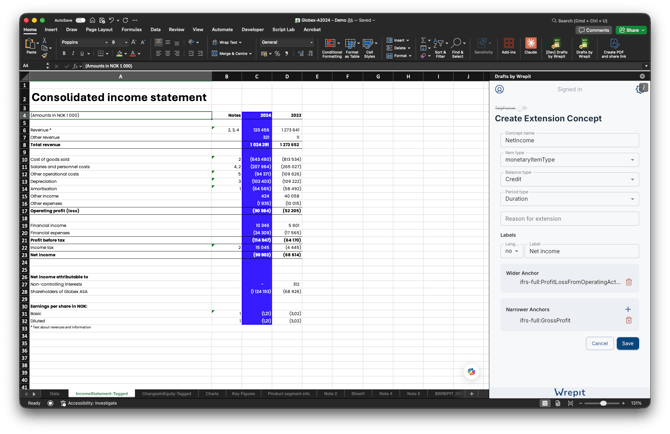This screenshot has height=434, width=670.
Task: Adjust the zoom slider in status bar
Action: pos(603,403)
